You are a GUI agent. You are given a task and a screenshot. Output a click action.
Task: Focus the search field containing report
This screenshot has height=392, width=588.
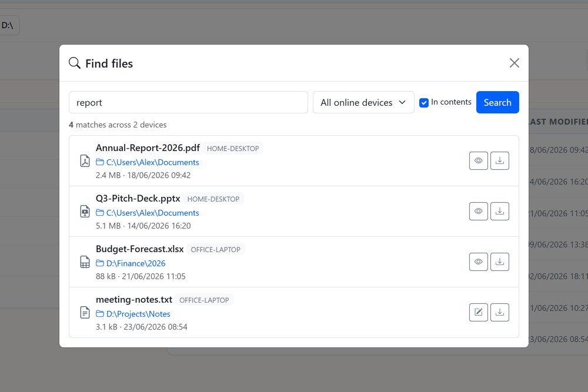pyautogui.click(x=188, y=102)
